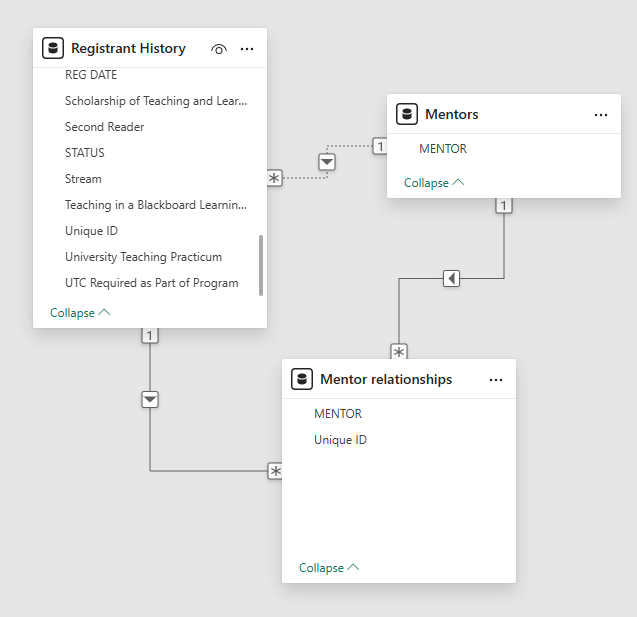Select downward filter arrow below Registrant History
Image resolution: width=637 pixels, height=617 pixels.
coord(150,400)
